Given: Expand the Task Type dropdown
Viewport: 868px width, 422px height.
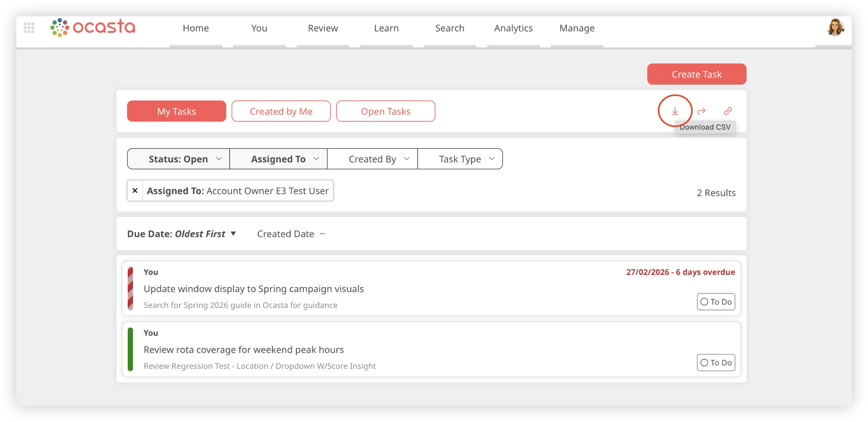Looking at the screenshot, I should (x=460, y=159).
